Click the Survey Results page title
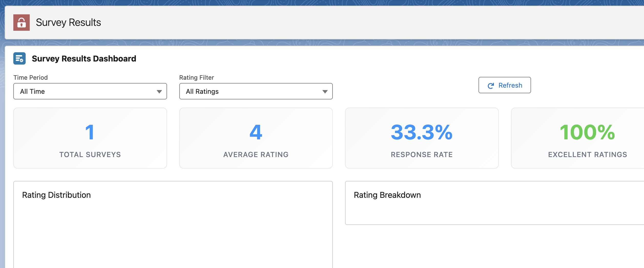The image size is (644, 268). click(68, 23)
